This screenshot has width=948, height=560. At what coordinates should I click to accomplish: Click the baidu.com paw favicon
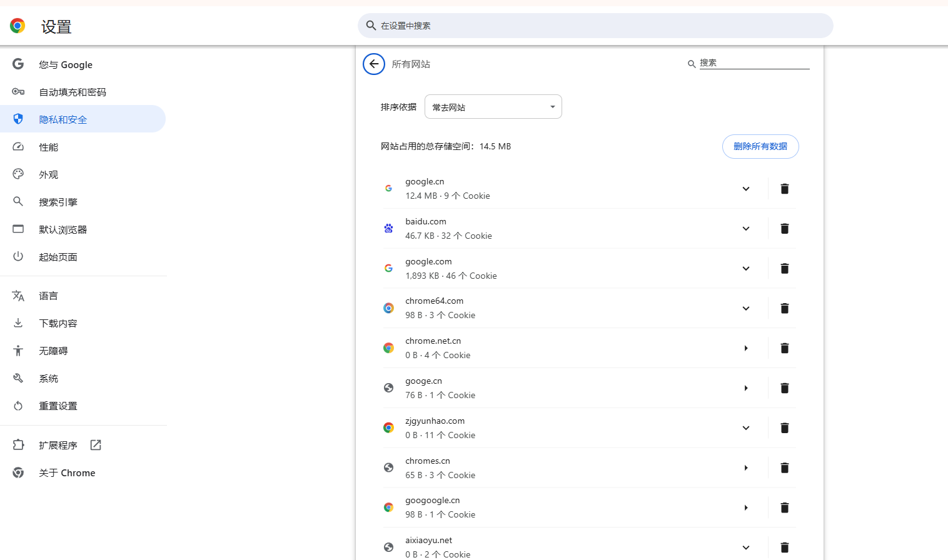tap(388, 229)
